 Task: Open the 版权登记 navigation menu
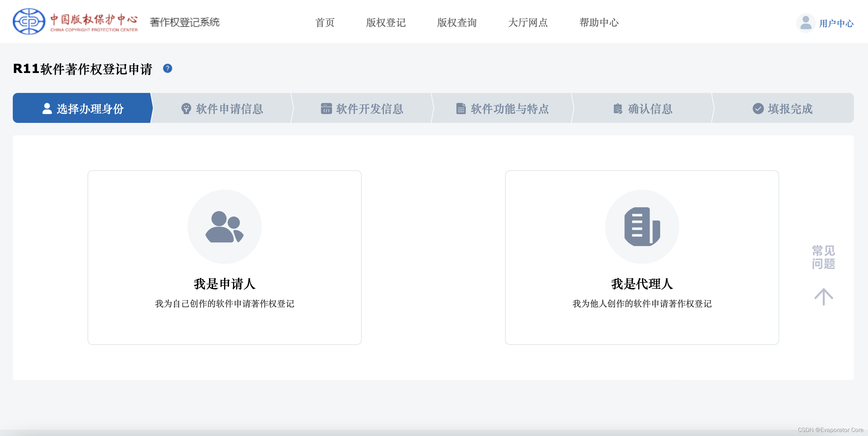point(385,22)
